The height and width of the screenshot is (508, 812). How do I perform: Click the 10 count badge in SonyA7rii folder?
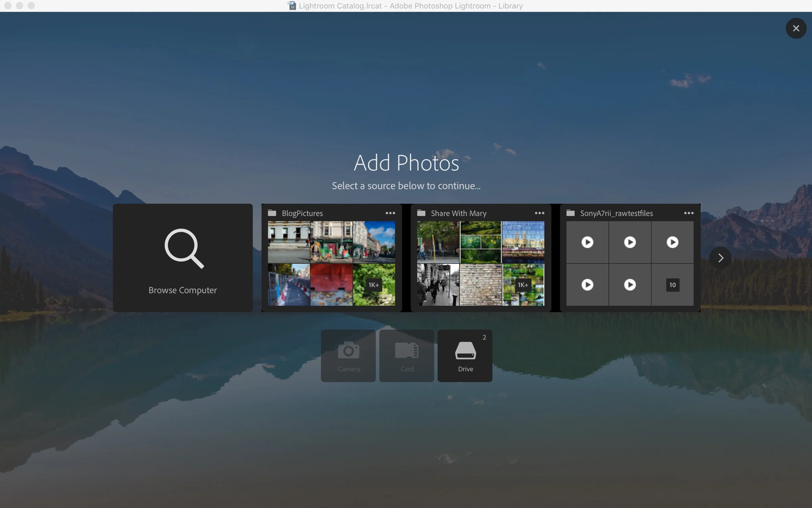[672, 285]
